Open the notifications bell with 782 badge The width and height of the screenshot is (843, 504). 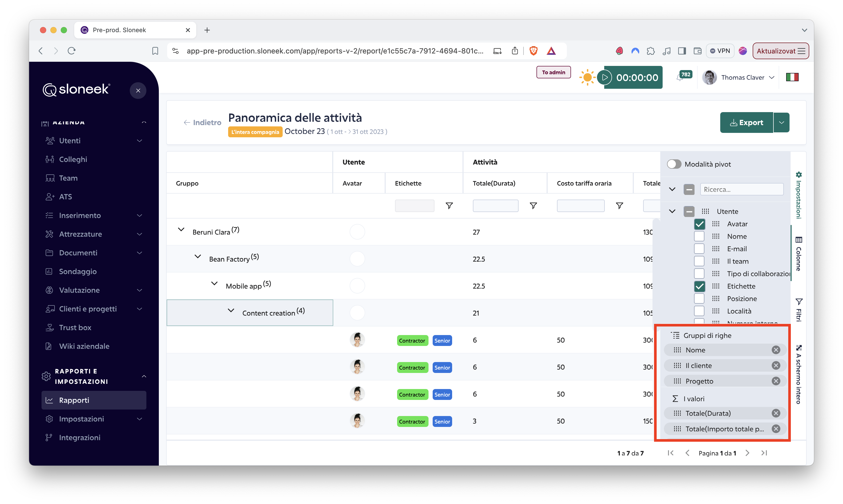tap(683, 76)
